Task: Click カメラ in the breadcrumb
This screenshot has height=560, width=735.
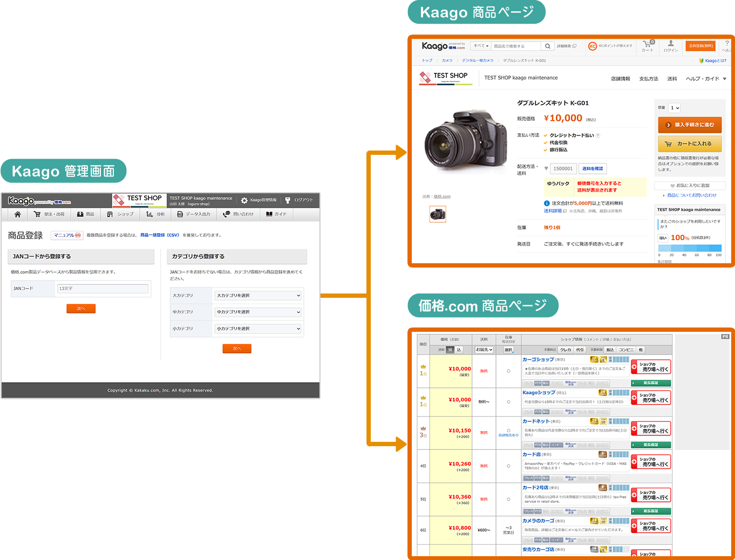Action: point(447,60)
